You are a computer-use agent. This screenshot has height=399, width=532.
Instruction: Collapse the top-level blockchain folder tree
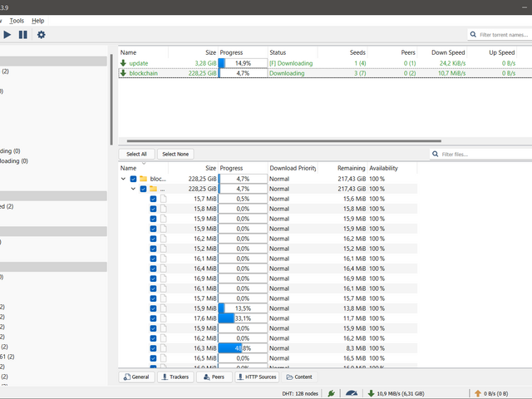tap(124, 179)
